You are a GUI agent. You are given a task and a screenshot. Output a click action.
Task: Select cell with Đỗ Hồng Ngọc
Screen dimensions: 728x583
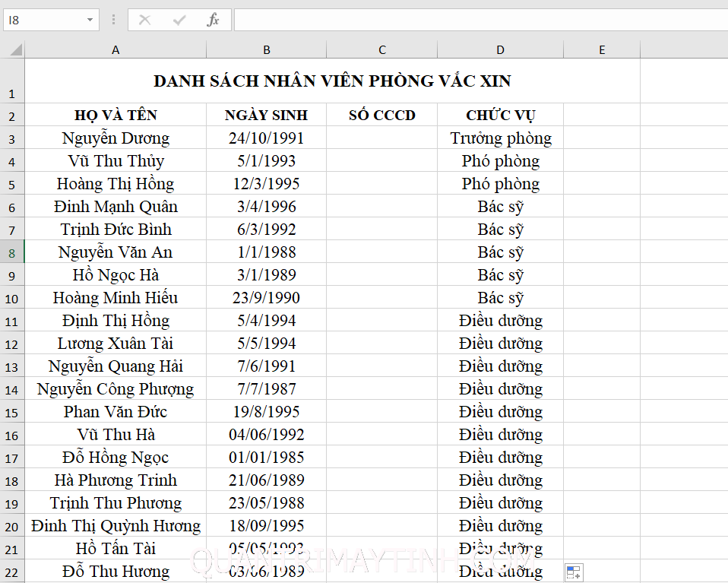coord(116,457)
